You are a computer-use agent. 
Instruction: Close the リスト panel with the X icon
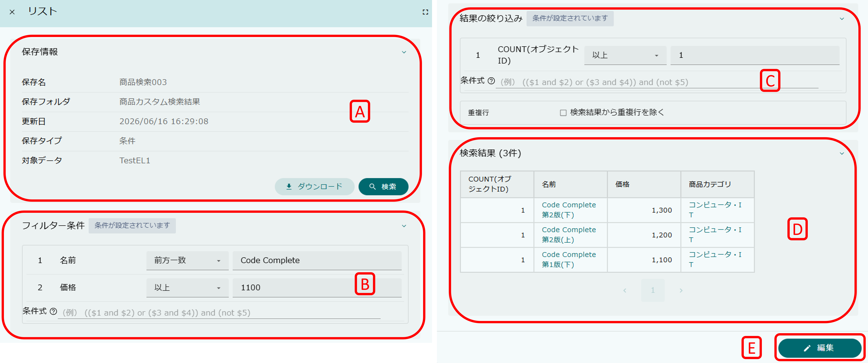click(12, 12)
